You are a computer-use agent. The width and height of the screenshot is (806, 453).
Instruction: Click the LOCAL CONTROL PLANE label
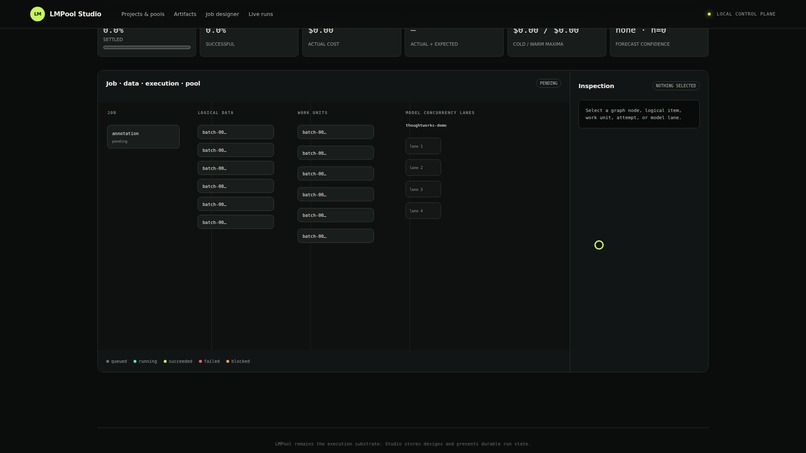746,14
